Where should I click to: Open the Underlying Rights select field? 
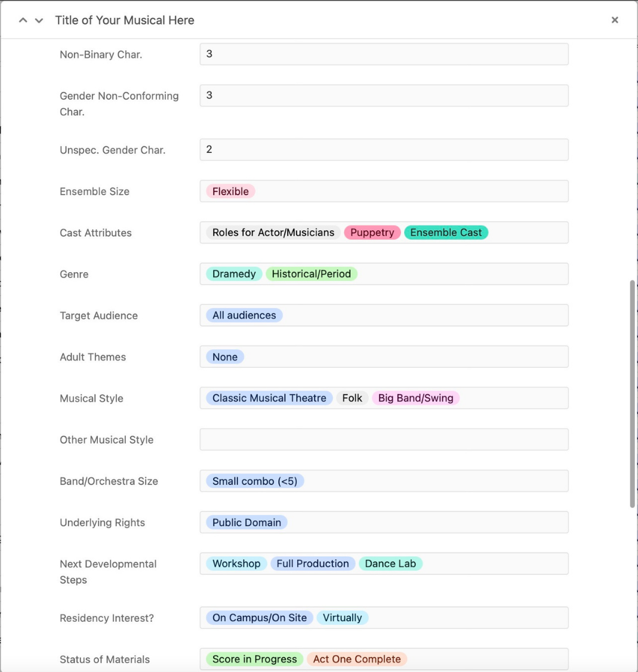pos(384,523)
